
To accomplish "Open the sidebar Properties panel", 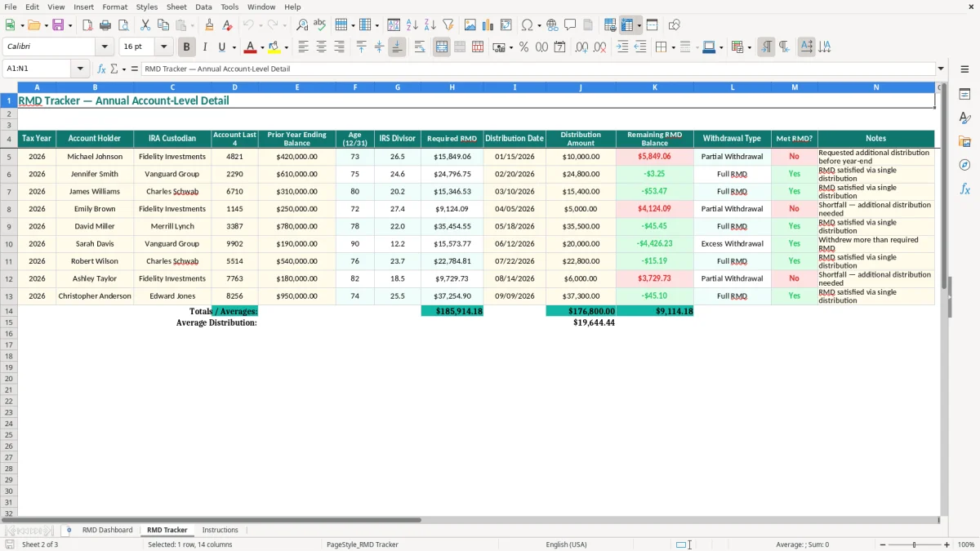I will [x=964, y=95].
